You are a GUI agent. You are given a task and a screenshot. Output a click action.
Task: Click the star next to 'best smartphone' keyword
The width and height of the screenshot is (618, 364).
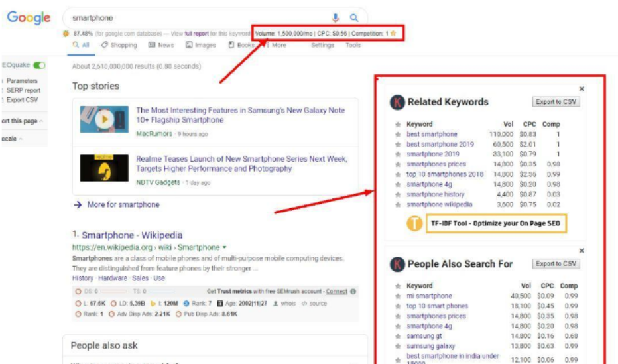click(398, 134)
